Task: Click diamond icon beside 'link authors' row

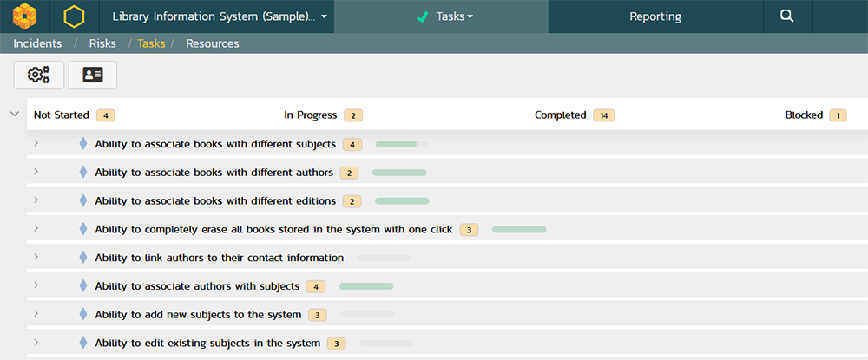Action: [83, 258]
